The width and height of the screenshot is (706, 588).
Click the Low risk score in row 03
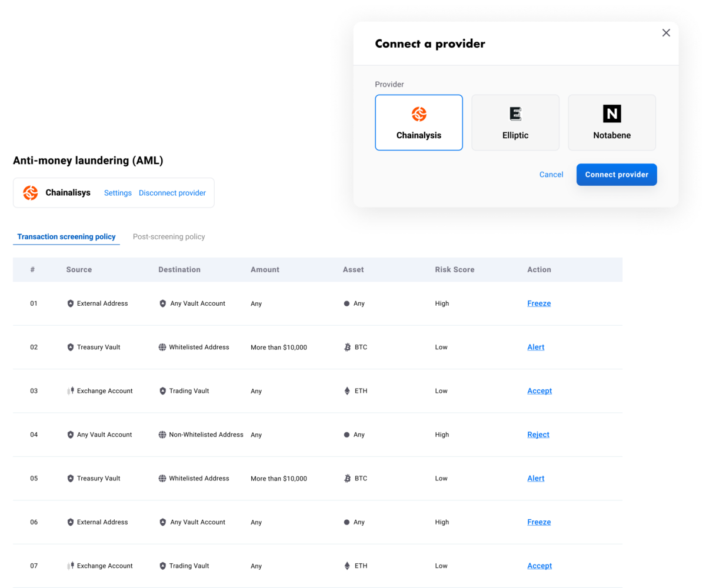pyautogui.click(x=441, y=391)
